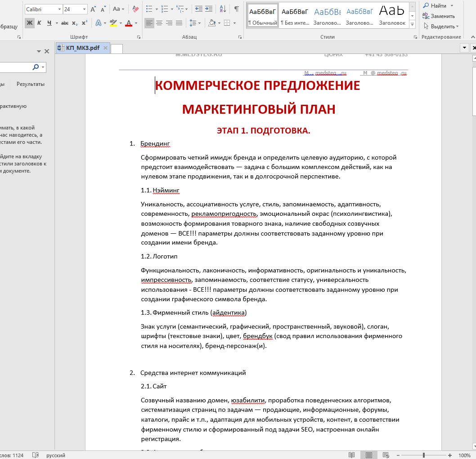The width and height of the screenshot is (476, 459).
Task: Toggle subscript formatting
Action: point(75,23)
